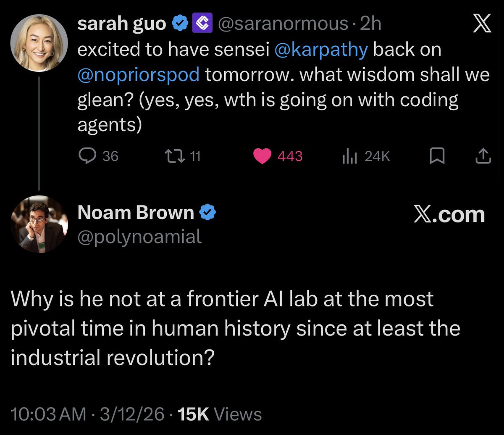Toggle the bookmark icon on the post
Screen dimensions: 504x435
coord(437,156)
